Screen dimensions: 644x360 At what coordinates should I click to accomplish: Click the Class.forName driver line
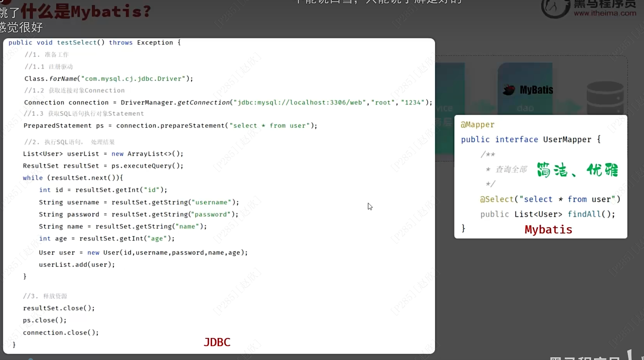coord(109,79)
